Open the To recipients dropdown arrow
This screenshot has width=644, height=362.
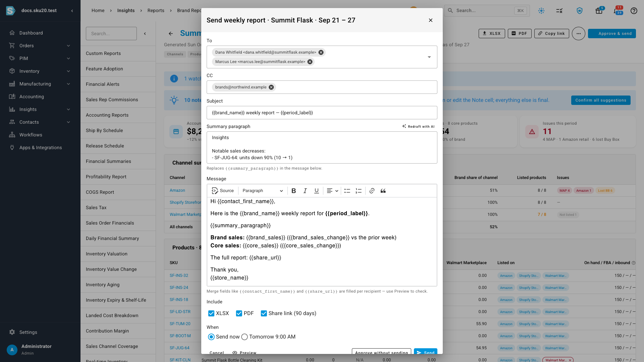429,57
